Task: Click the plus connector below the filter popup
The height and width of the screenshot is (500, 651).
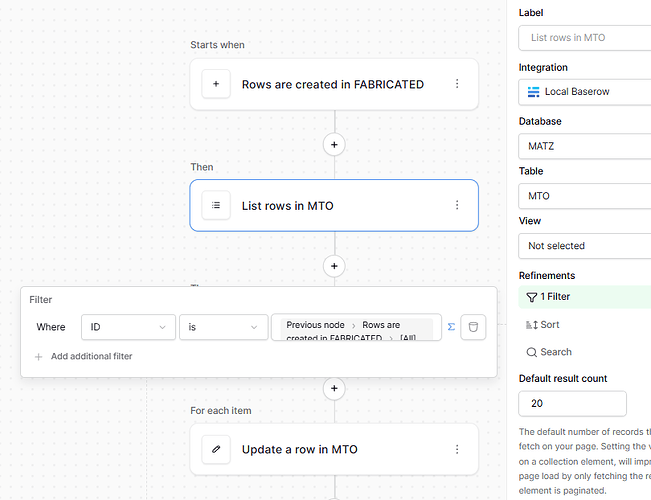Action: tap(334, 388)
